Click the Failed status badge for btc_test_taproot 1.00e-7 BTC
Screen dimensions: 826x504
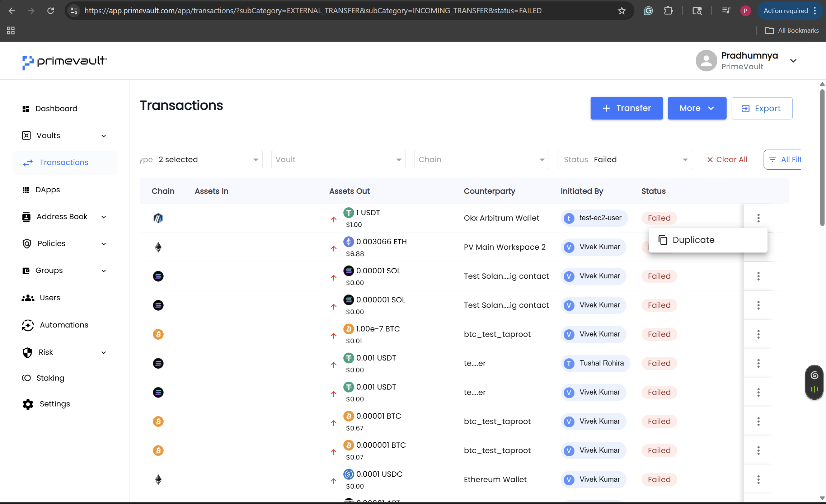659,334
